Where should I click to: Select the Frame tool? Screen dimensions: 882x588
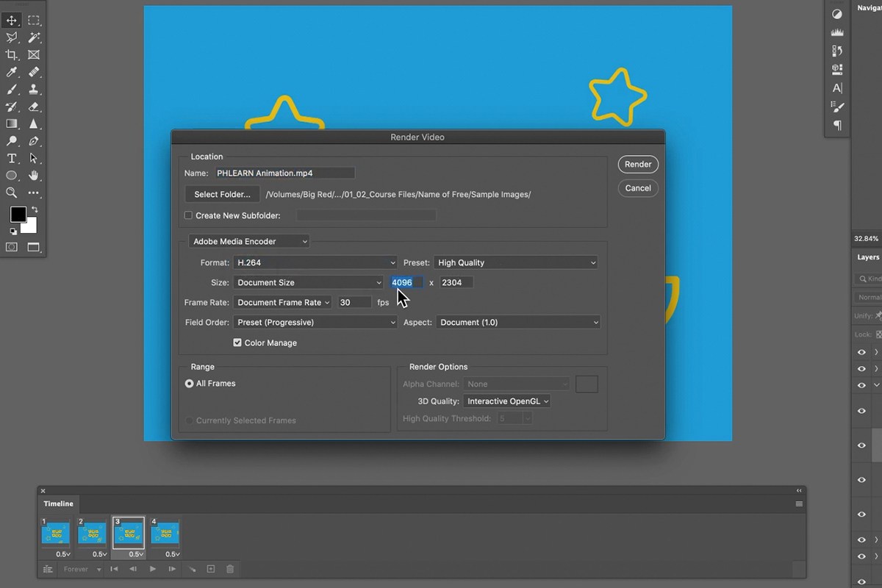[x=33, y=55]
